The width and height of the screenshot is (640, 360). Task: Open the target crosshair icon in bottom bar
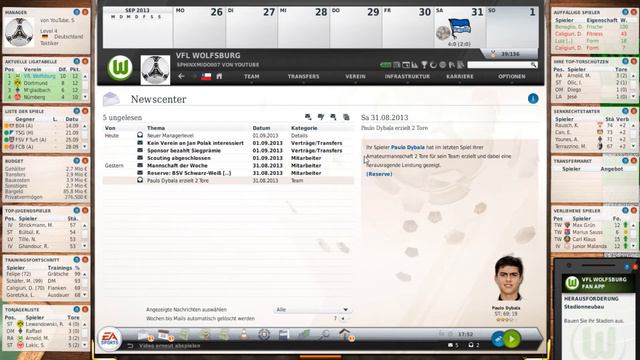pyautogui.click(x=264, y=334)
